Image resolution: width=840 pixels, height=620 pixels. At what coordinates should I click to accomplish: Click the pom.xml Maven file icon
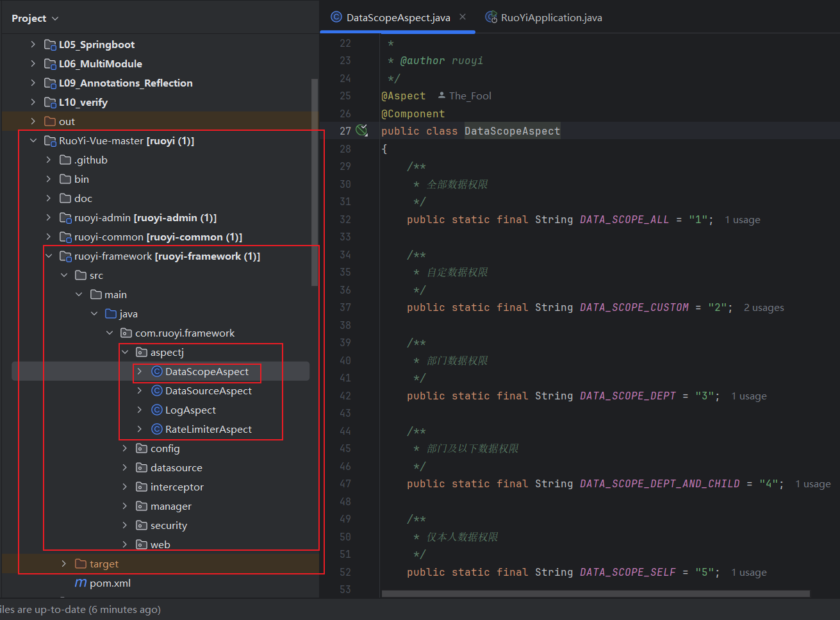[x=81, y=583]
